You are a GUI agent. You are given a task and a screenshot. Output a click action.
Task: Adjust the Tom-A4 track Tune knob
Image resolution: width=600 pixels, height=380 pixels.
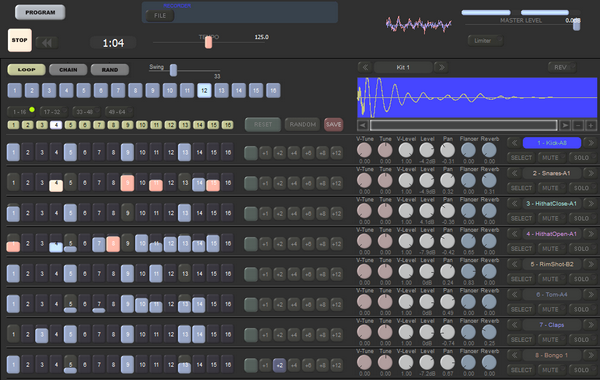coord(385,302)
